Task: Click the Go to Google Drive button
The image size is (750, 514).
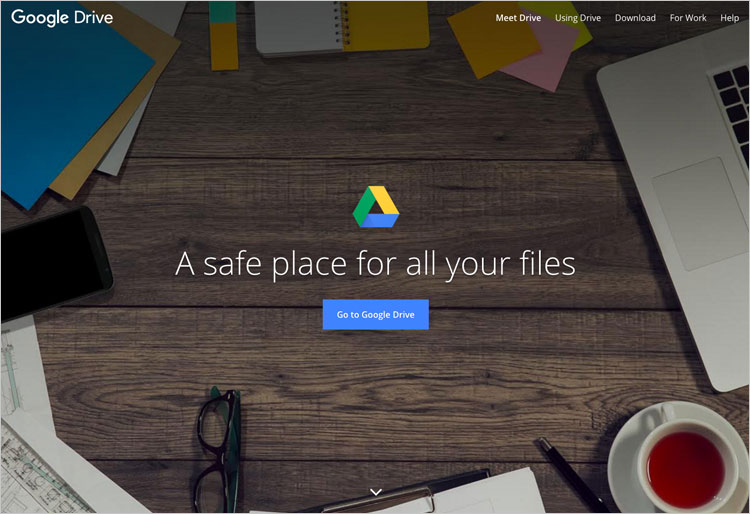Action: pyautogui.click(x=375, y=314)
